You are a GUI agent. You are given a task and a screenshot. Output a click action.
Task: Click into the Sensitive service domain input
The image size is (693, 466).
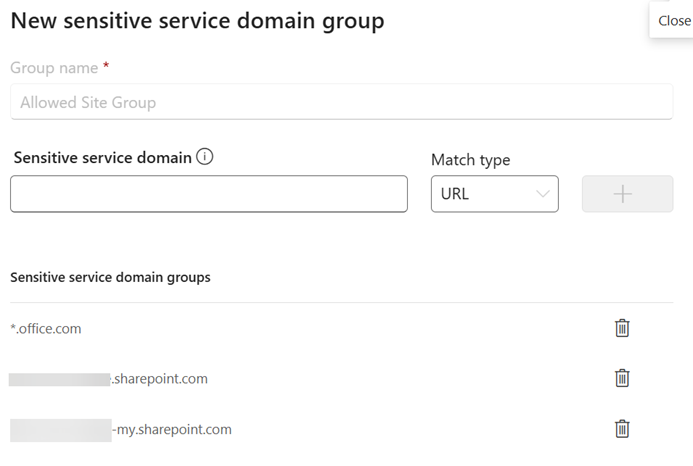pos(209,194)
